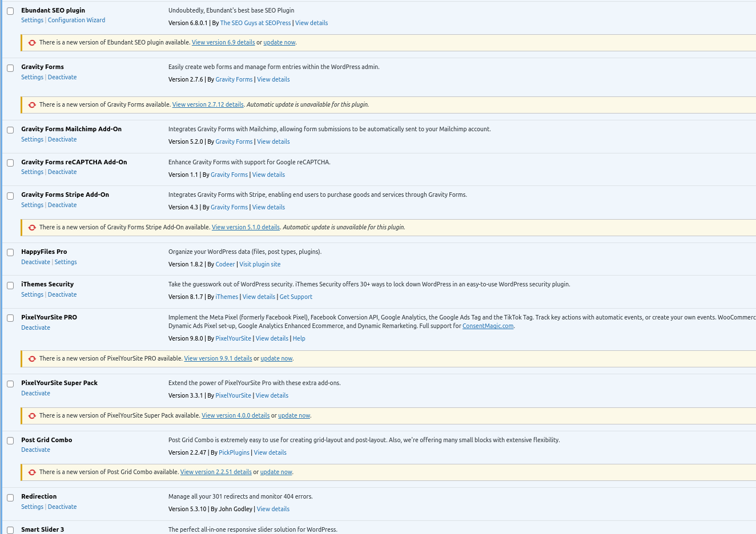Open PixelYourSite PRO Help link
Image resolution: width=756 pixels, height=534 pixels.
click(299, 338)
